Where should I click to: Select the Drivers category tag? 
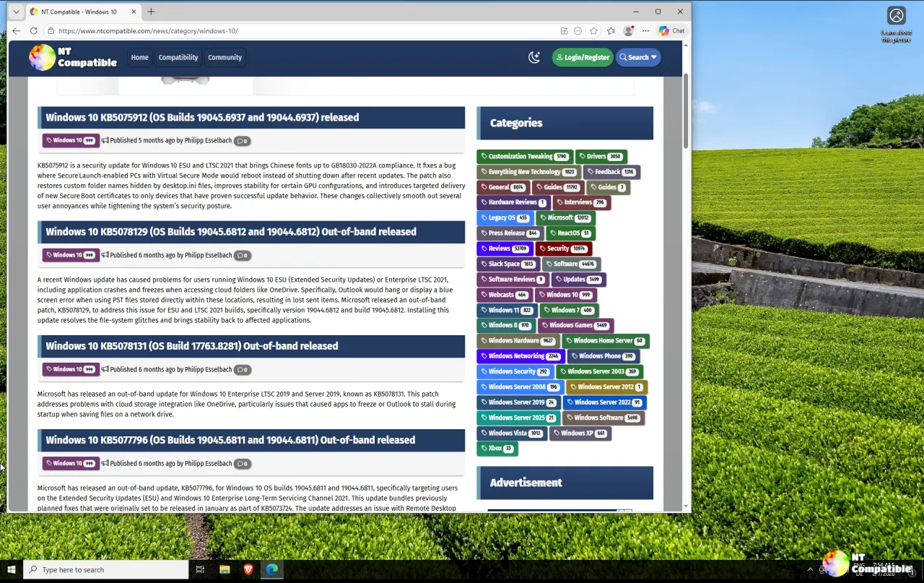[601, 157]
